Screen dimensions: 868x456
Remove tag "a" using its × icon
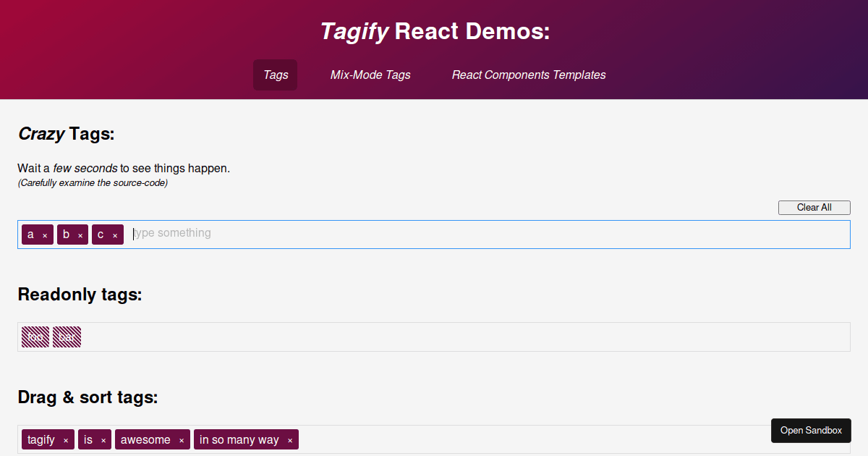pos(45,235)
